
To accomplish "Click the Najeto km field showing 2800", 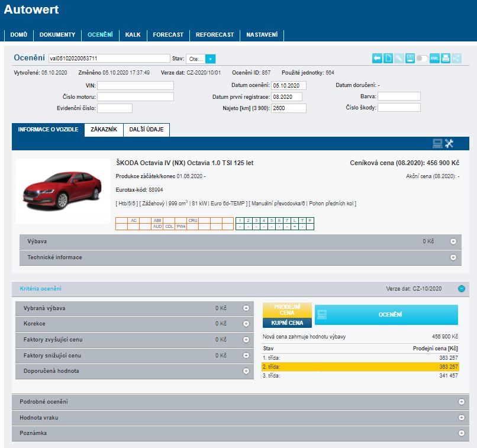I will tap(289, 108).
